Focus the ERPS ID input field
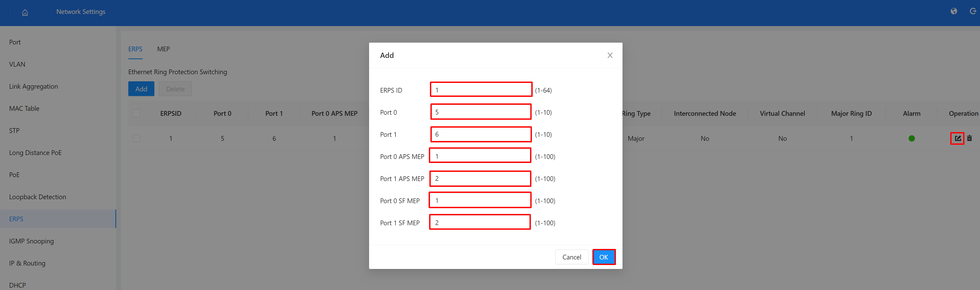The image size is (980, 290). pyautogui.click(x=481, y=89)
